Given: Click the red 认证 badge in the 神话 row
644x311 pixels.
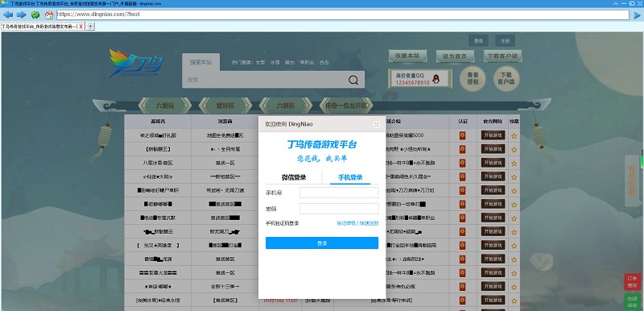Looking at the screenshot, I should (462, 286).
